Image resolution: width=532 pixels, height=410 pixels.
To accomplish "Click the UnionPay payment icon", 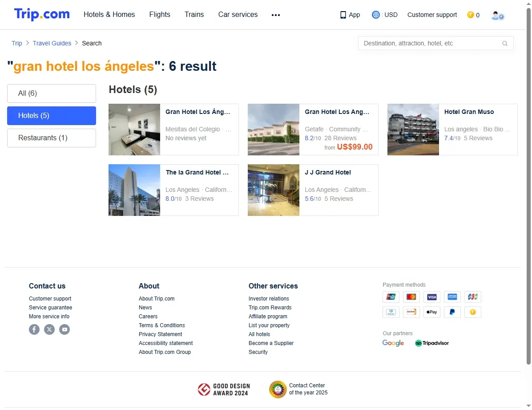I will pyautogui.click(x=391, y=297).
